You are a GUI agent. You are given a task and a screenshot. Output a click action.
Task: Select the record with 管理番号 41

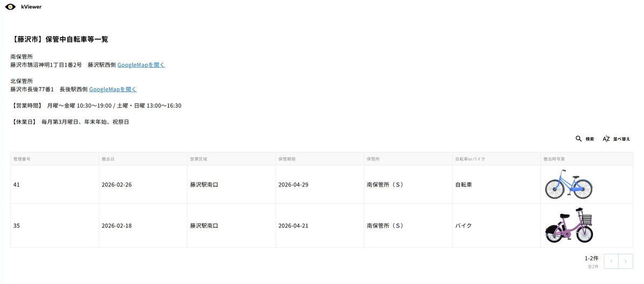coord(17,185)
